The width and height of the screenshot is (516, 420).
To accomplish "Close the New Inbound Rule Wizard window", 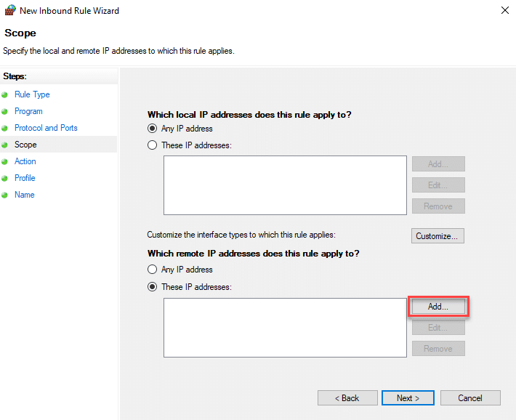I will 504,11.
